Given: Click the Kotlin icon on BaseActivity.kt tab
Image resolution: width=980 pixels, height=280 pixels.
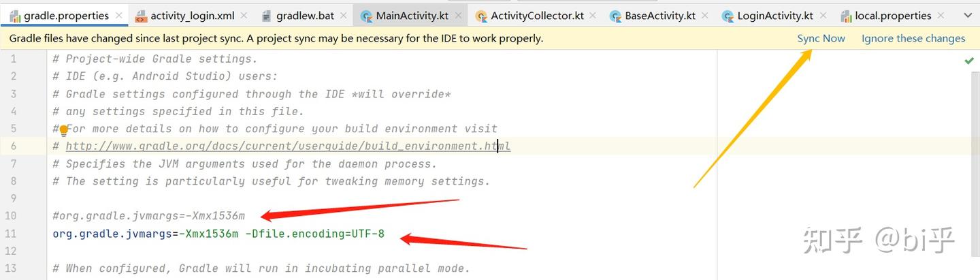Looking at the screenshot, I should [x=616, y=16].
